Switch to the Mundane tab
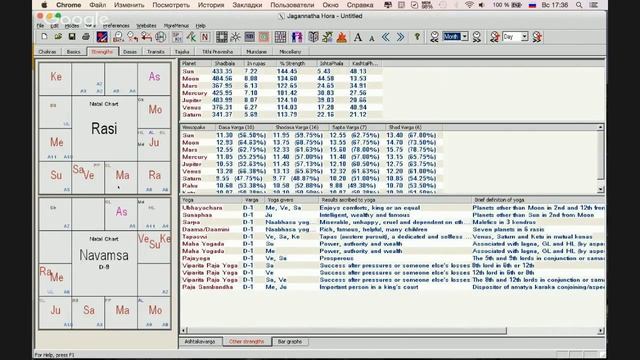640x360 pixels. coord(256,52)
